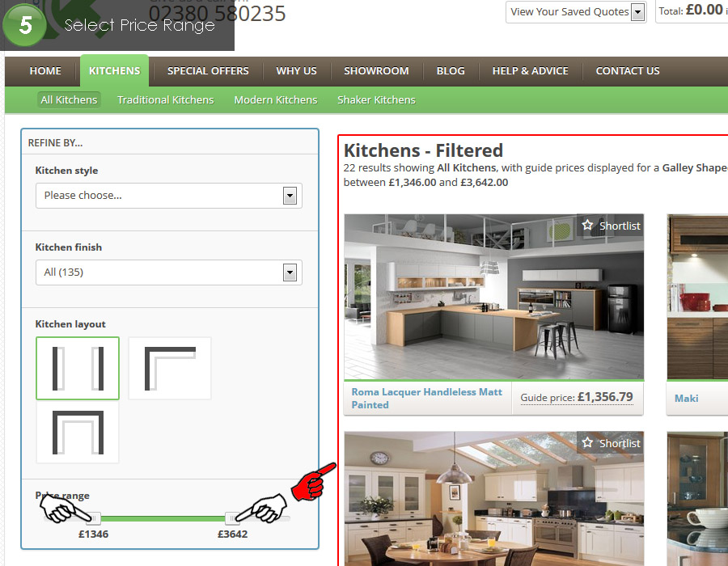Click the minimum price slider handle at £1346
728x566 pixels.
[x=94, y=518]
